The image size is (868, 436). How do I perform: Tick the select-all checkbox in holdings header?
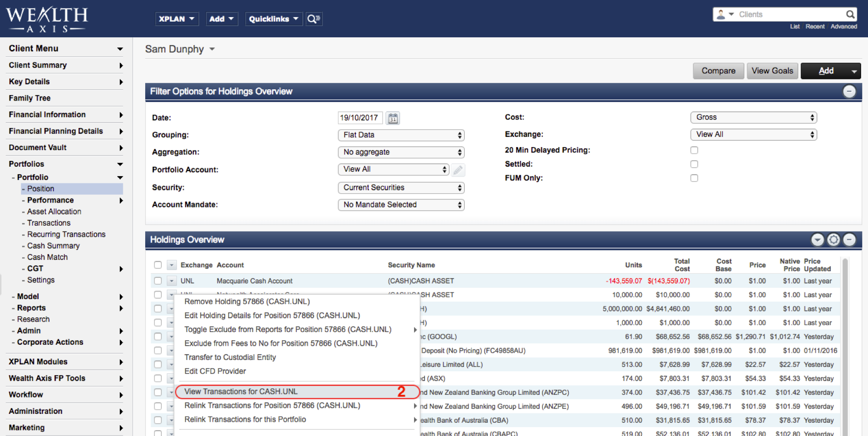(158, 265)
